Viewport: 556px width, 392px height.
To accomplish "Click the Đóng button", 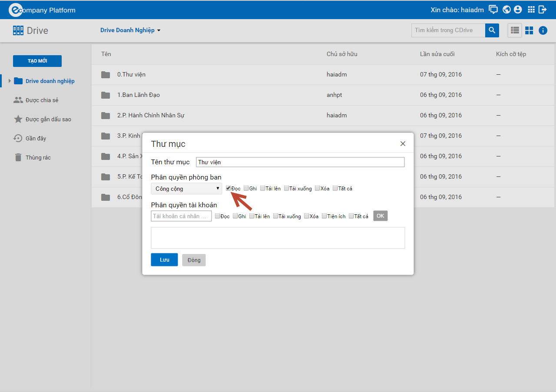I will 194,260.
